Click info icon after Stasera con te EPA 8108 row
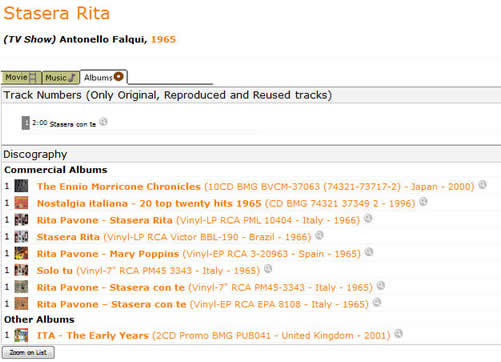 coord(376,302)
